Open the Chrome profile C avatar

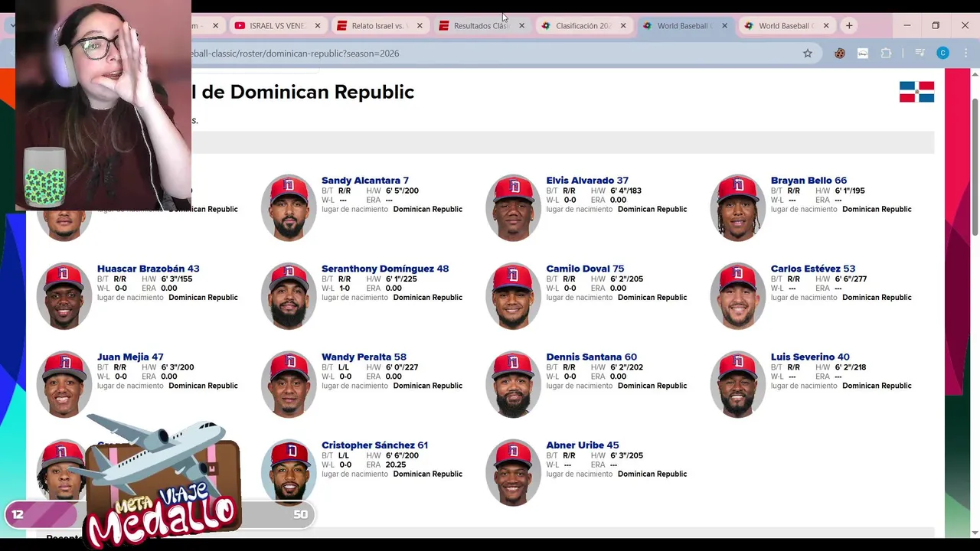pos(943,53)
